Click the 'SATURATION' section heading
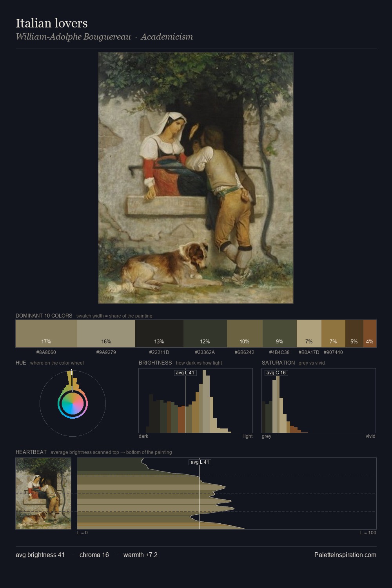This screenshot has height=588, width=392. point(278,363)
